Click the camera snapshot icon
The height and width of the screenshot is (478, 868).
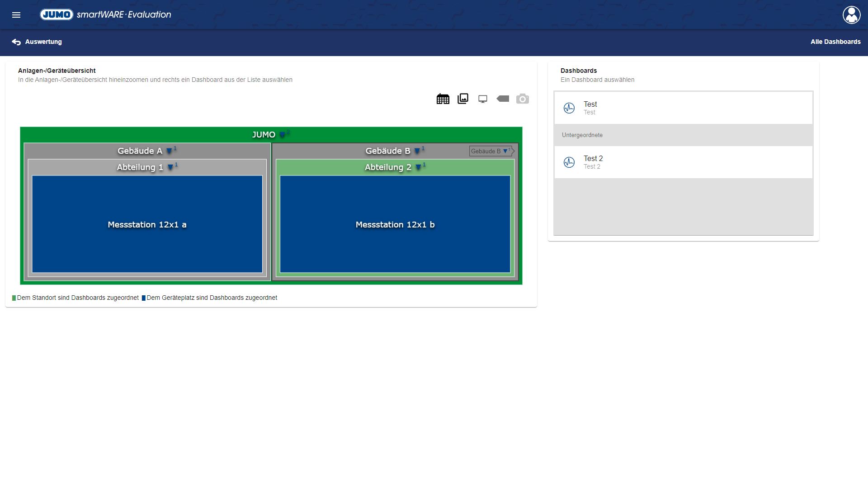(x=523, y=99)
